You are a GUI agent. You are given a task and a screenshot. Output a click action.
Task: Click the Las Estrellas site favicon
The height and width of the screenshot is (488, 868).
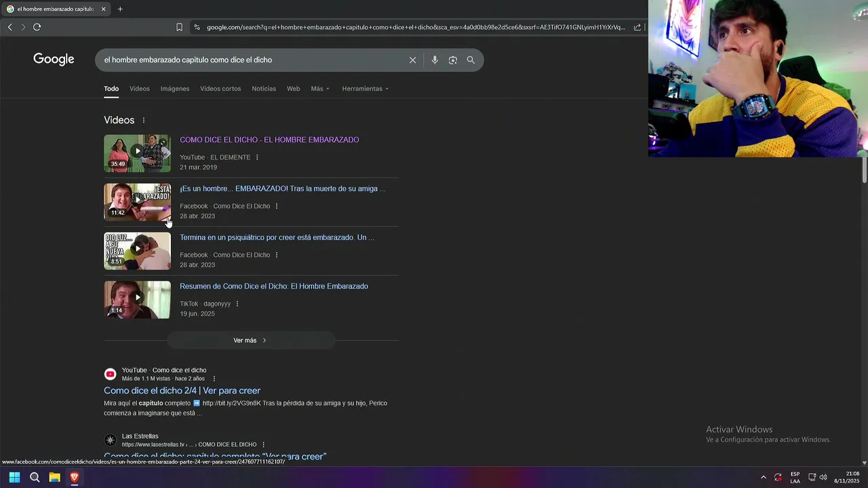point(110,440)
